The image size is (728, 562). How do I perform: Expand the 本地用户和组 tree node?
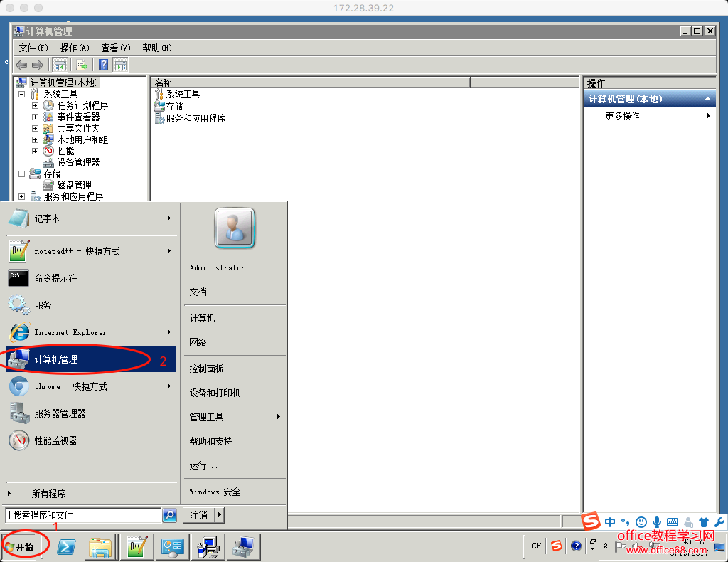35,139
